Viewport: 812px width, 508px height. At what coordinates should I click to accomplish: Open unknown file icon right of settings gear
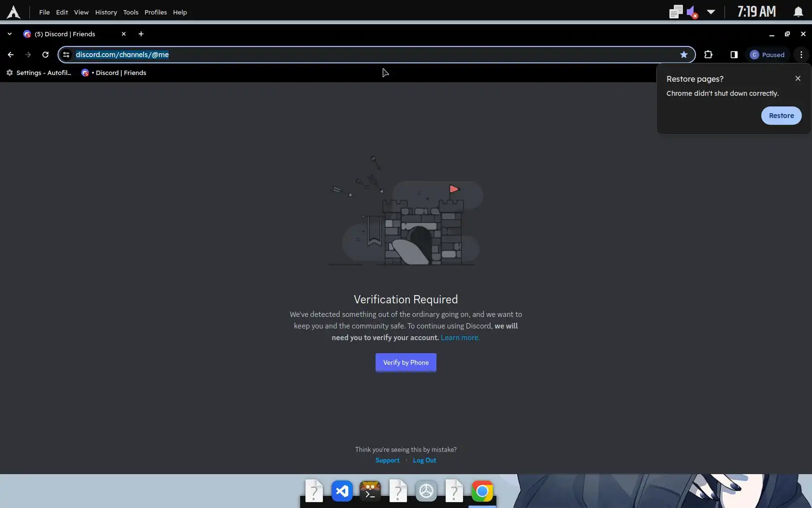(454, 491)
